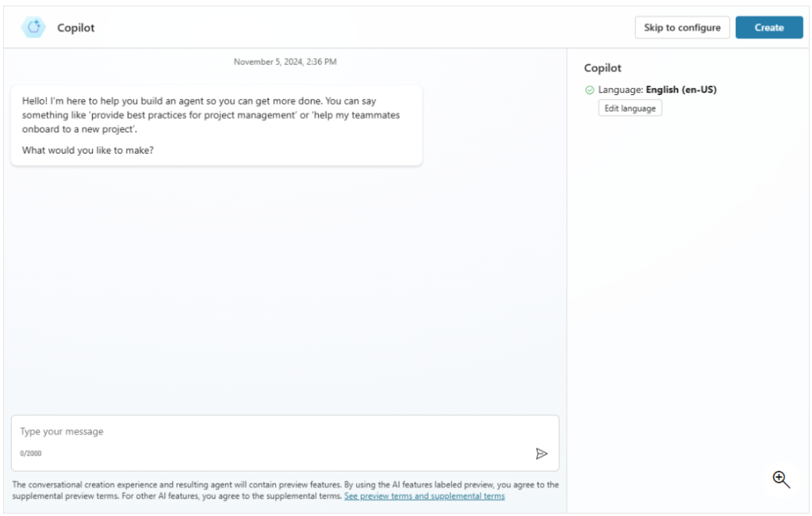Viewport: 812px width, 516px height.
Task: Click the Copilot logo icon in header
Action: point(34,28)
